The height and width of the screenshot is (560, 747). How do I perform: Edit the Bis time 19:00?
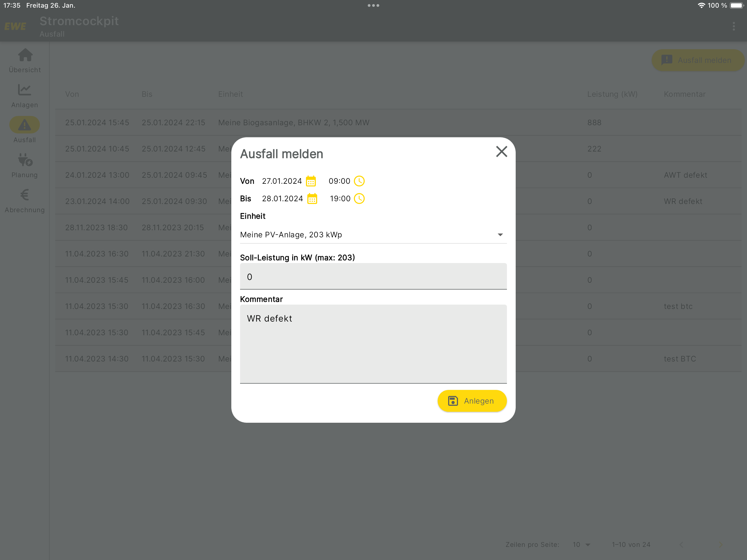[x=340, y=199]
